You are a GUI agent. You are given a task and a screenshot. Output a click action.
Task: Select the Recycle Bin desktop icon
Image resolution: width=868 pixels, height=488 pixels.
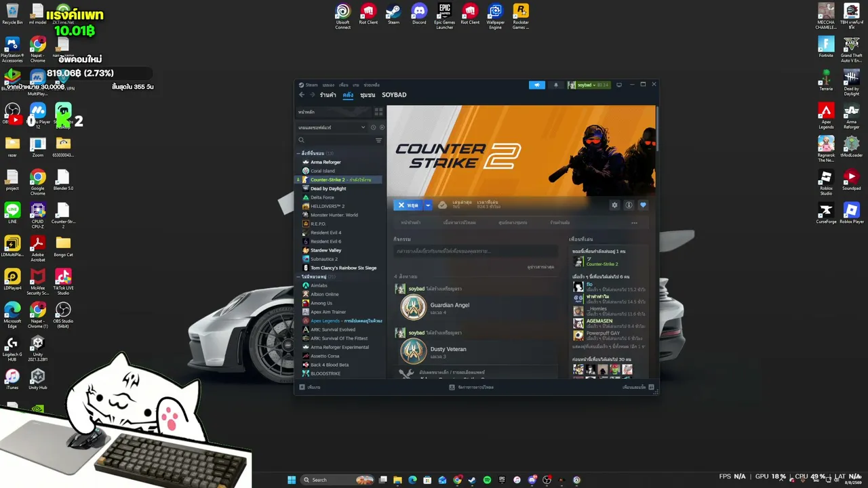click(12, 14)
